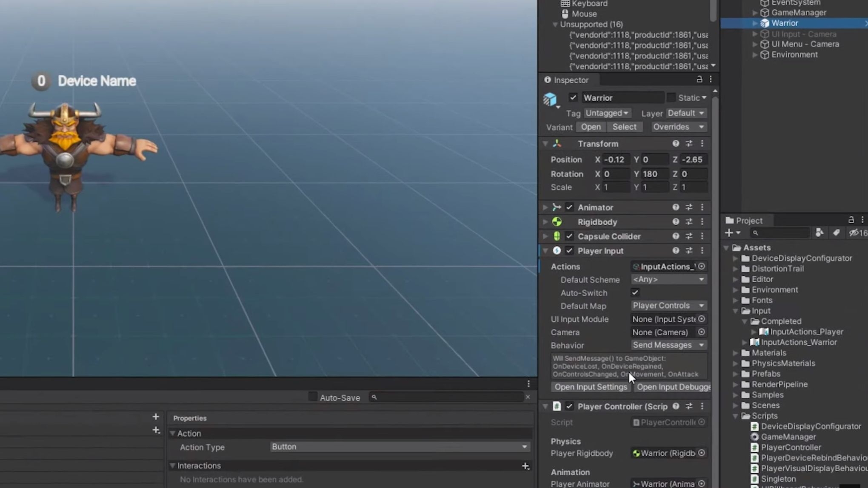Click the Inspector panel settings icon
Image resolution: width=868 pixels, height=488 pixels.
click(711, 79)
